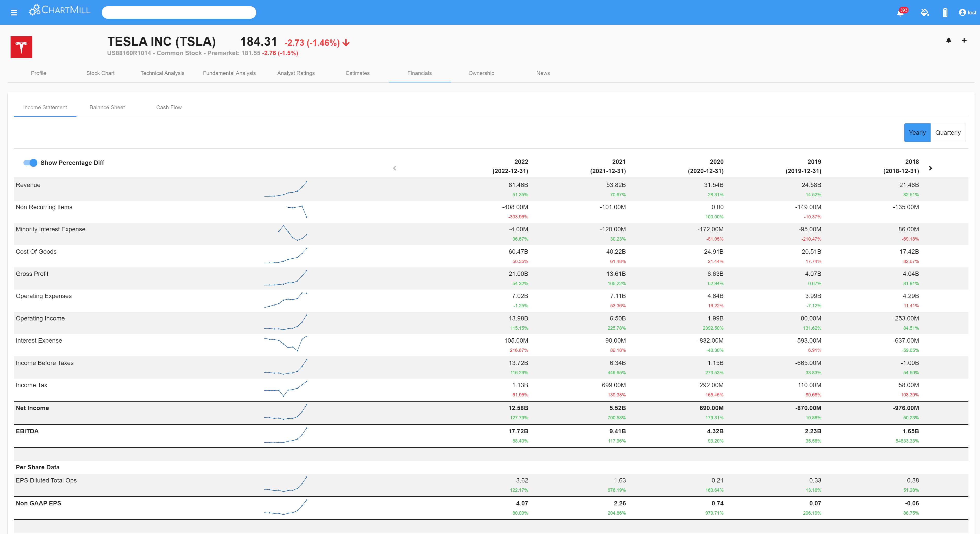Screen dimensions: 980x534
Task: Click the Per Share Data heading
Action: pos(38,467)
